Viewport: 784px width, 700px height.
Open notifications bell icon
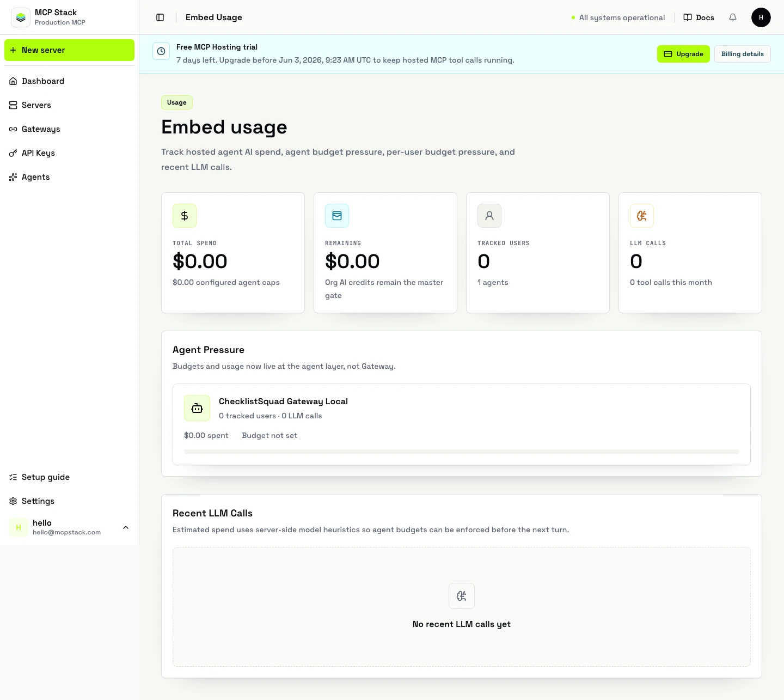point(733,17)
